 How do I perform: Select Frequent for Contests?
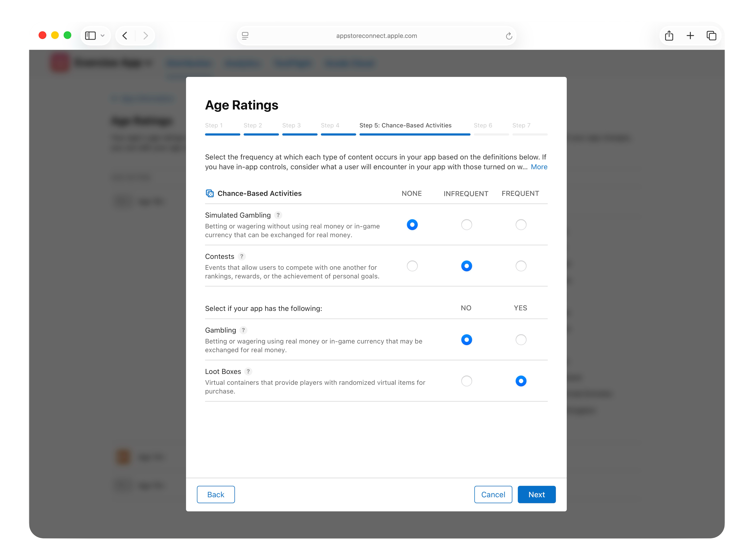pos(521,266)
